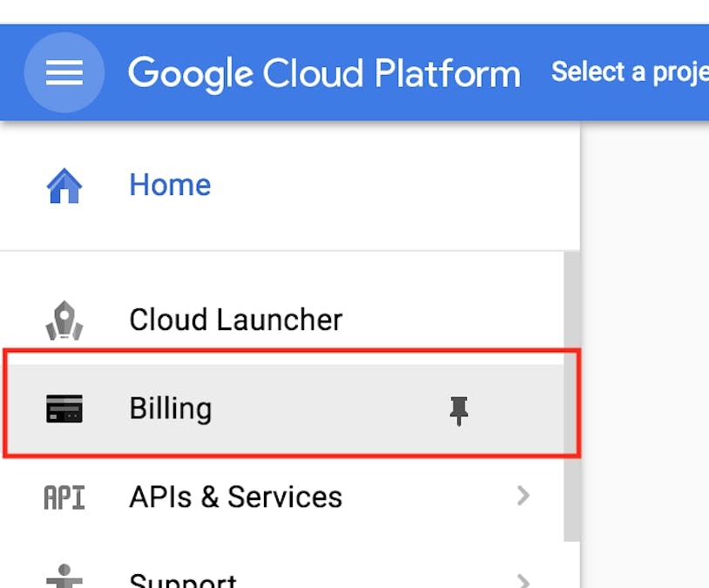Expand the APIs & Services submenu

click(x=523, y=497)
